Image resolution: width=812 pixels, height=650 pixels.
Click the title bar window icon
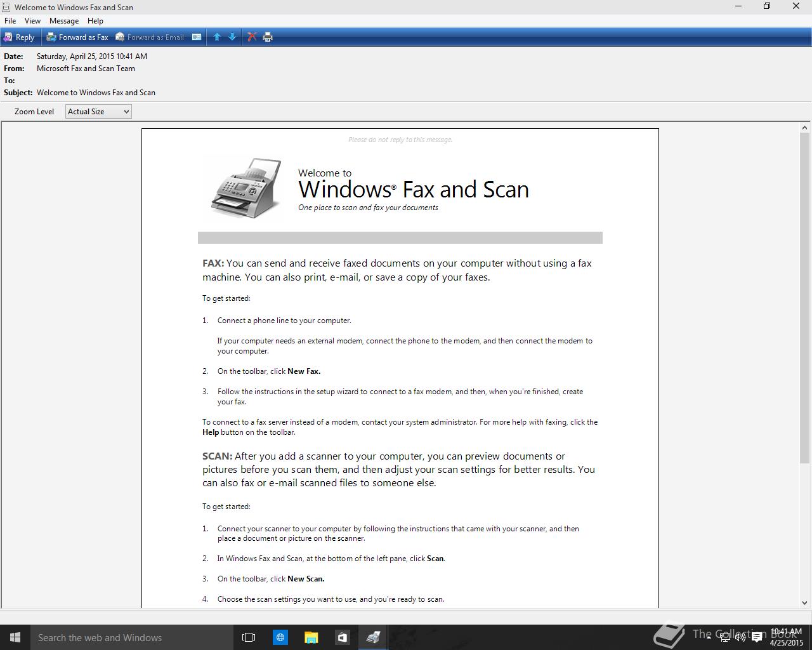pos(6,7)
